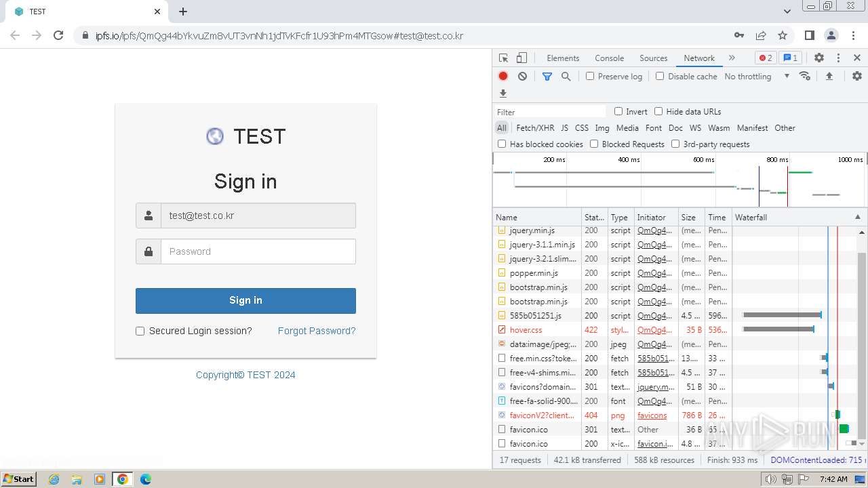This screenshot has height=488, width=868.
Task: Filter requests by Fetch/XHR
Action: [x=535, y=128]
